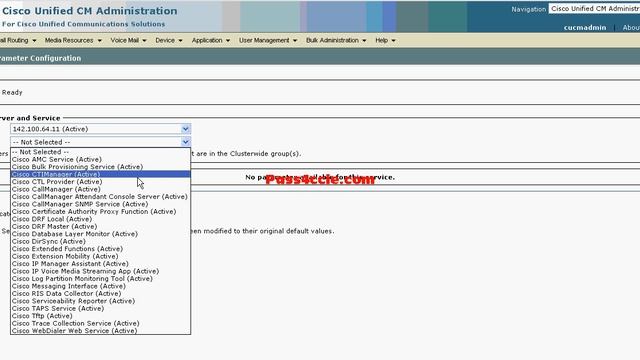Image resolution: width=640 pixels, height=360 pixels.
Task: Open the Device menu
Action: coord(169,40)
